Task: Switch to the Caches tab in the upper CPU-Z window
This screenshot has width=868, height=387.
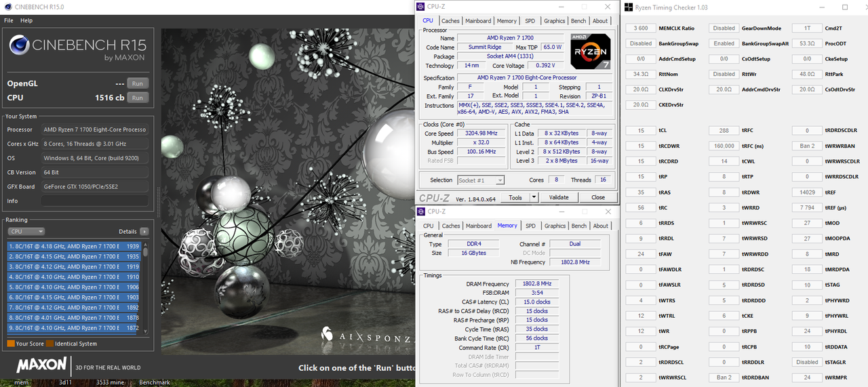Action: pos(450,21)
